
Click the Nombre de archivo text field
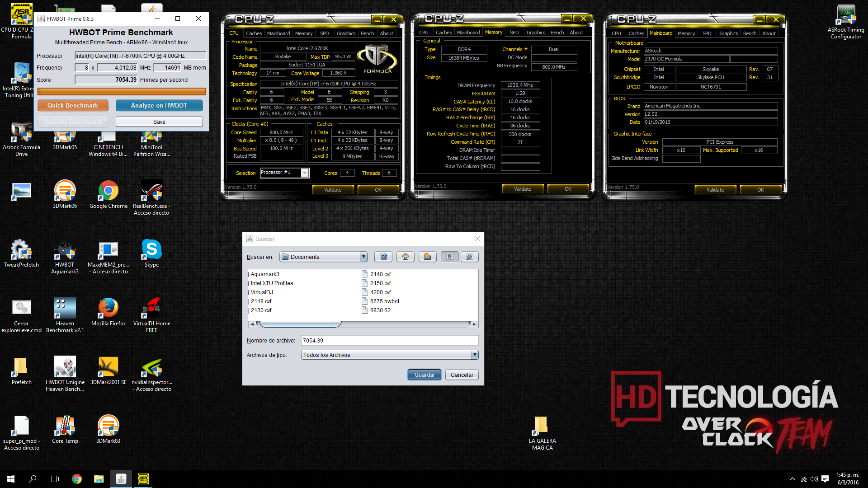click(x=390, y=340)
